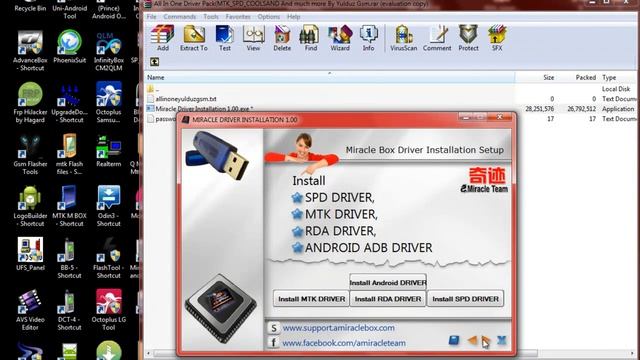
Task: Click the Find binoculars icon
Action: pos(310,38)
